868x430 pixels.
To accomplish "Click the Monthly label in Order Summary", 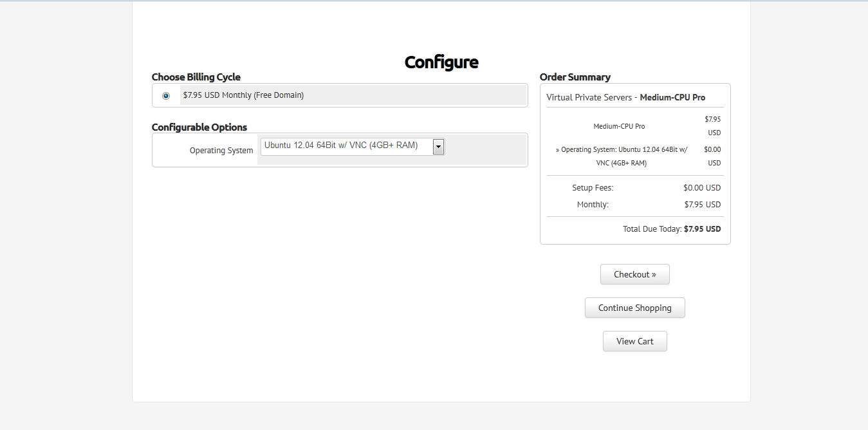I will coord(593,205).
